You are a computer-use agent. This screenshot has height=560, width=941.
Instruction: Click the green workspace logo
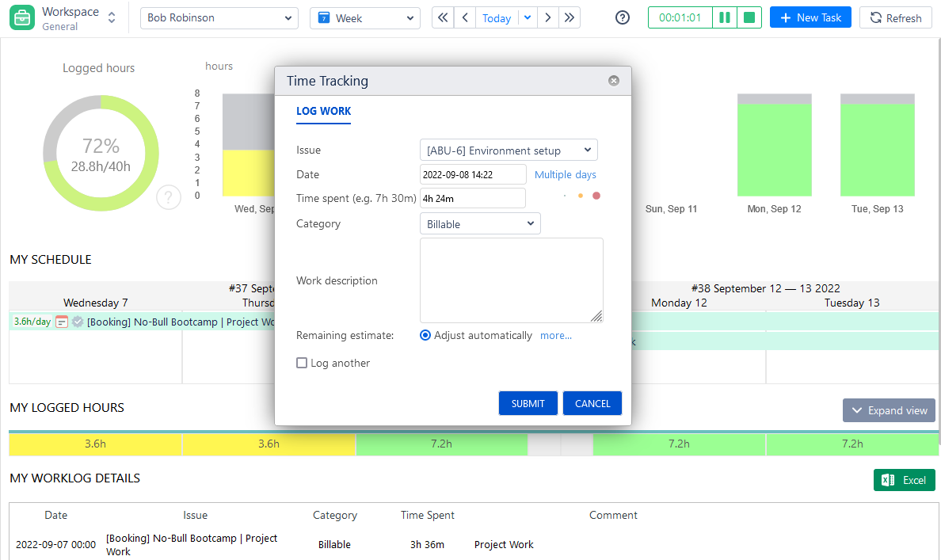click(21, 17)
